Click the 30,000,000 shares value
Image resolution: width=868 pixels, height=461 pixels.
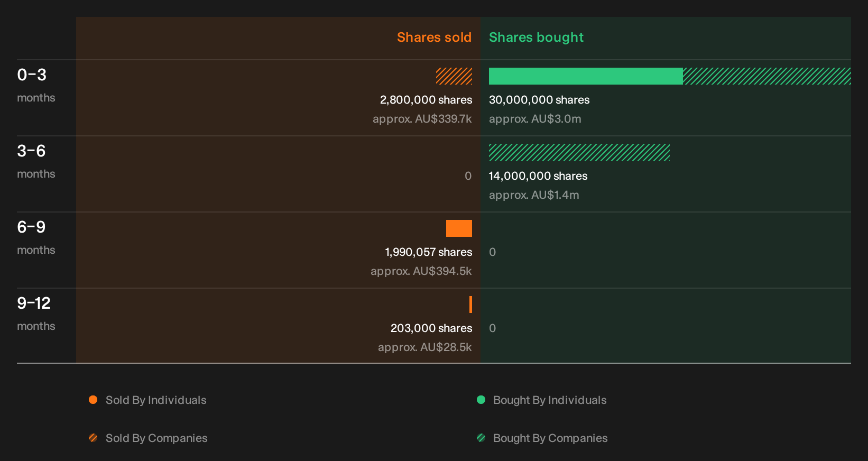pos(539,100)
